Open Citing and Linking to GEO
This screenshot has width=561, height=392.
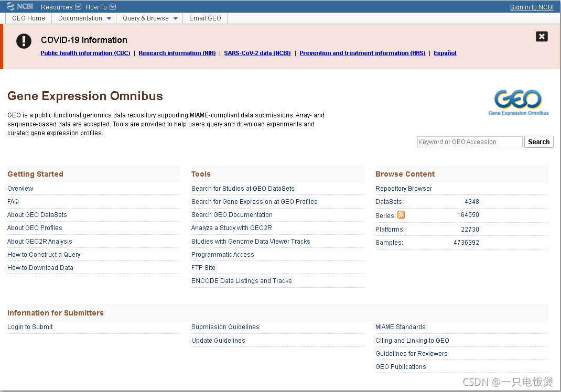pyautogui.click(x=412, y=341)
